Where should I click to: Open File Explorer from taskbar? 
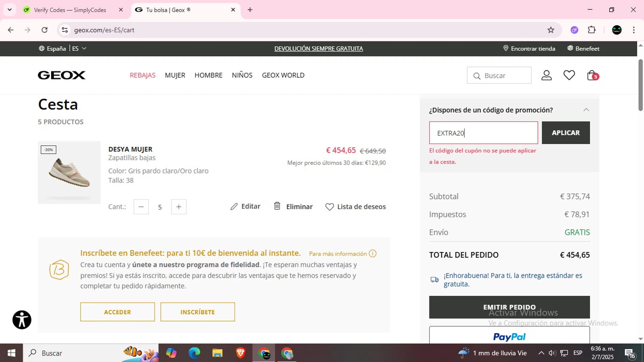point(217,353)
